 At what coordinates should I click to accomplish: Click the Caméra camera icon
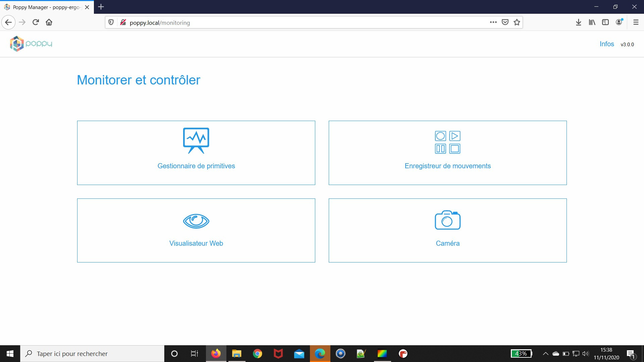(x=448, y=220)
